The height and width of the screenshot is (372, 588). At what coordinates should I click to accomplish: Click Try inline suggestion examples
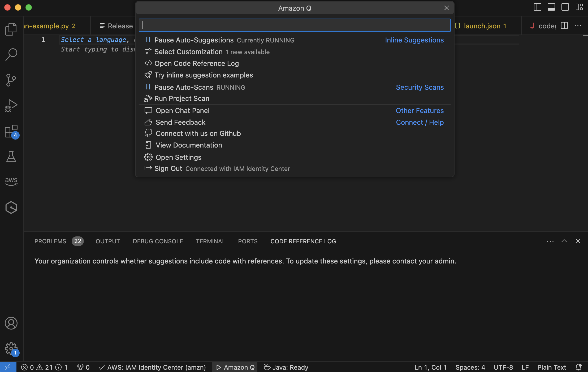(x=204, y=75)
